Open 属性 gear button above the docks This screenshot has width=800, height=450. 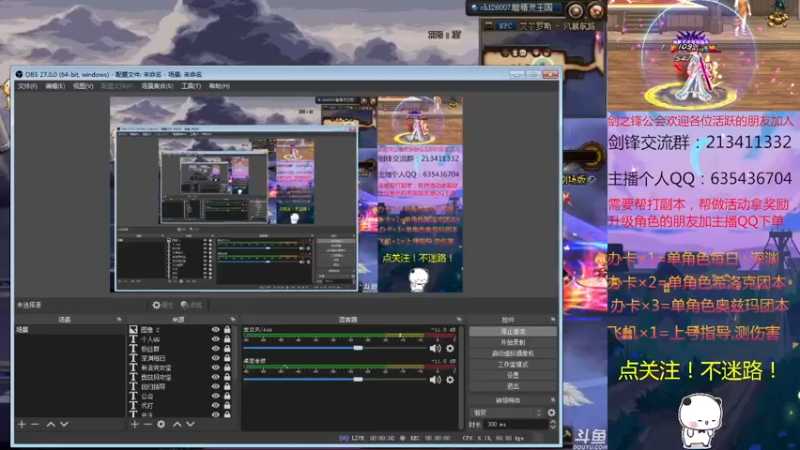pyautogui.click(x=163, y=305)
